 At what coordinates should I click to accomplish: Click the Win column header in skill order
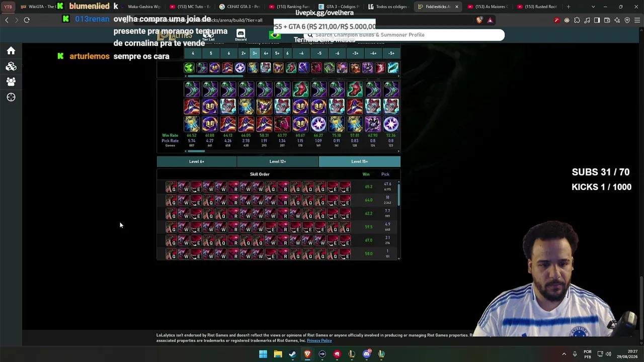[x=366, y=174]
